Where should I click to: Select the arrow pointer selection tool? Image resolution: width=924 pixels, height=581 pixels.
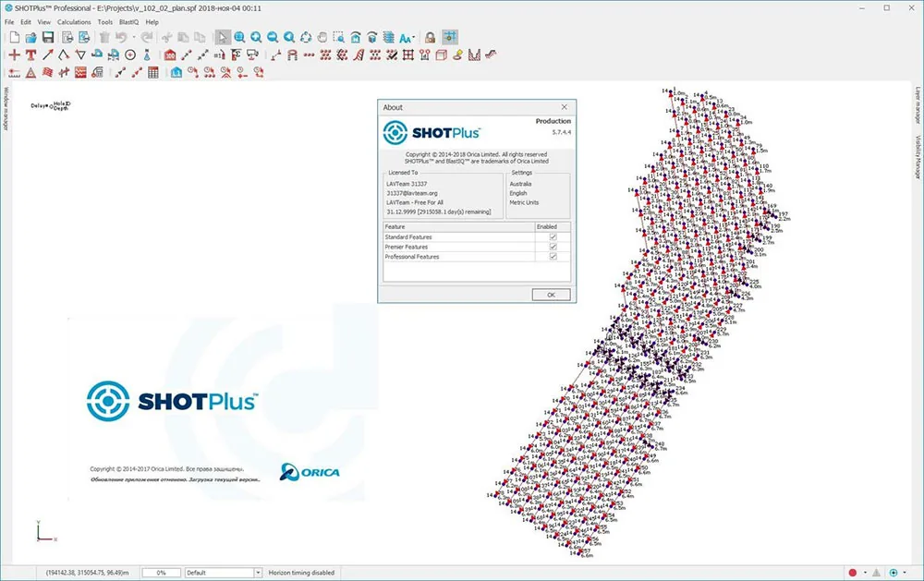222,38
